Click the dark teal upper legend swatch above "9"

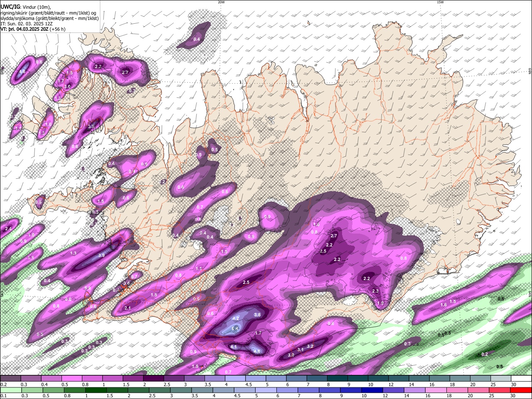[358, 379]
